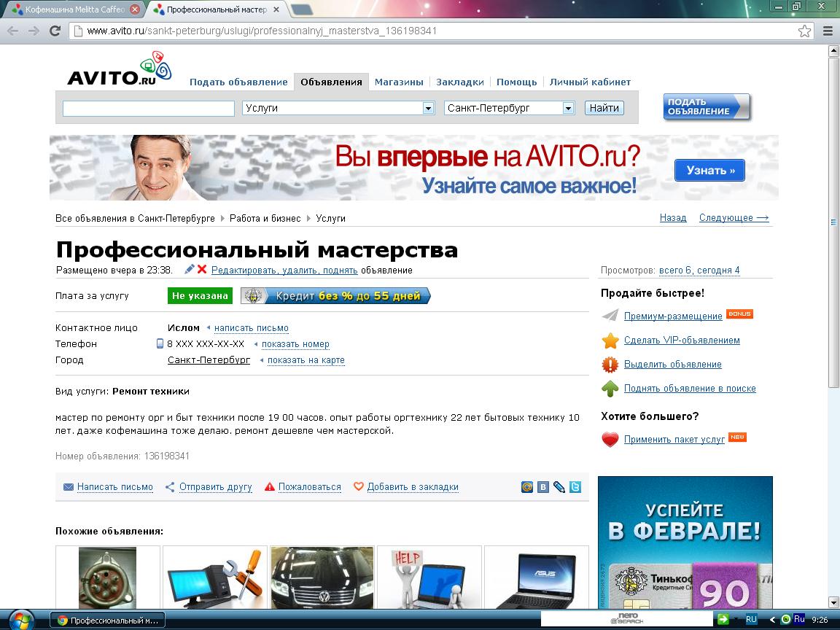
Task: Go back using the browser back arrow
Action: click(x=13, y=31)
